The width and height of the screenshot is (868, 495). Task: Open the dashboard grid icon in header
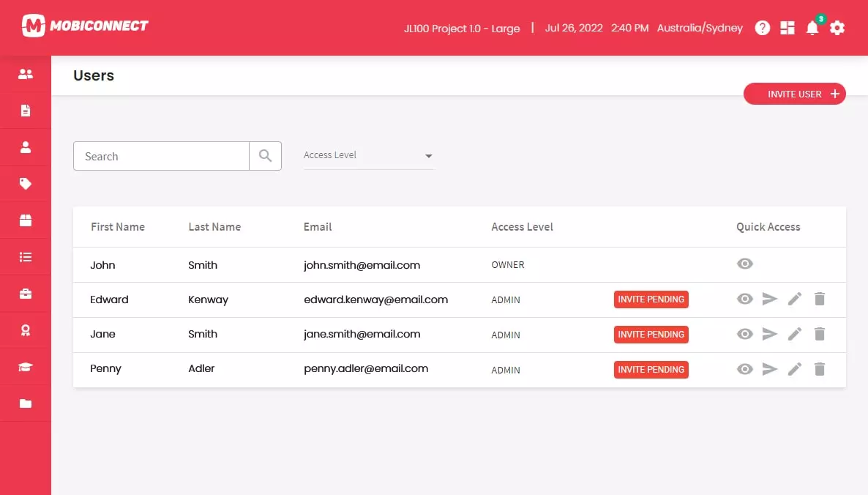787,28
